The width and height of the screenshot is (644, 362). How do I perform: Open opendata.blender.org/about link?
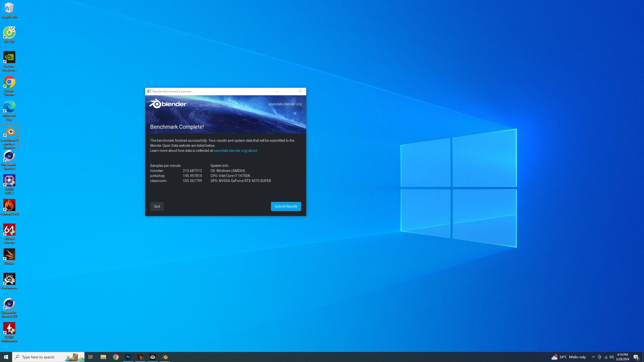coord(235,151)
